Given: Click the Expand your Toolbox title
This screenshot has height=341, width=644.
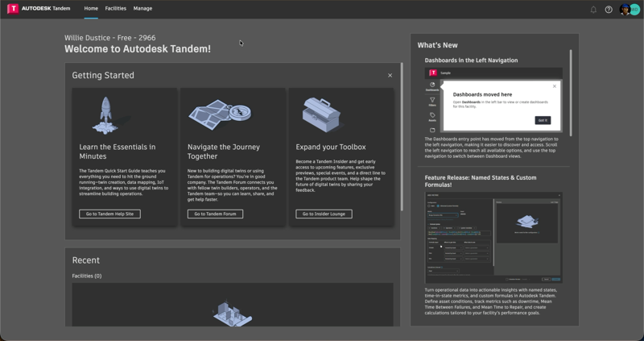Looking at the screenshot, I should (331, 147).
